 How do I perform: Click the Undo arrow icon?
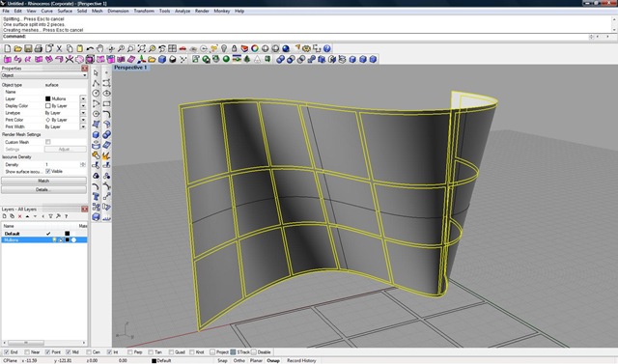(x=90, y=48)
